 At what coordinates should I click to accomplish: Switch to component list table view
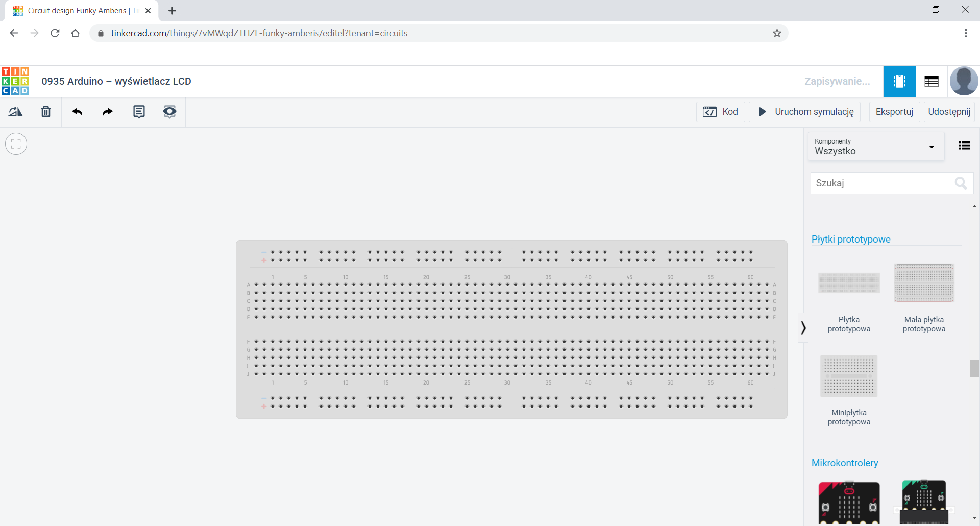(931, 81)
